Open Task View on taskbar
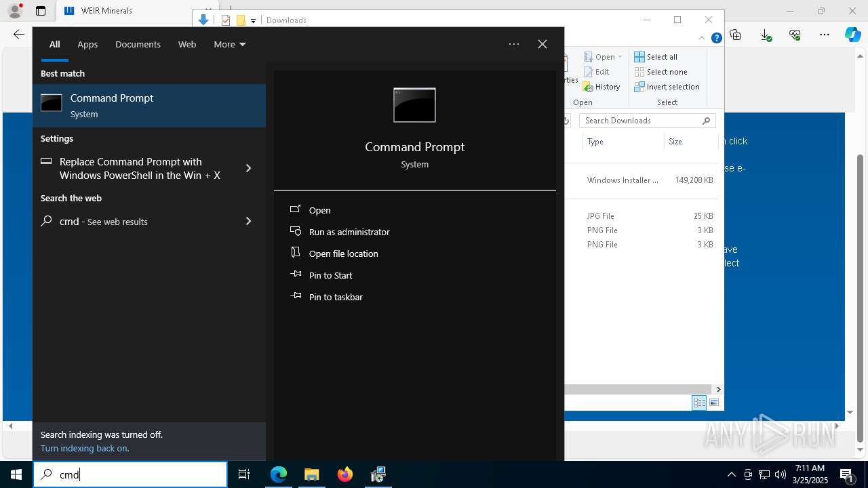Screen dimensions: 868x488 244,474
